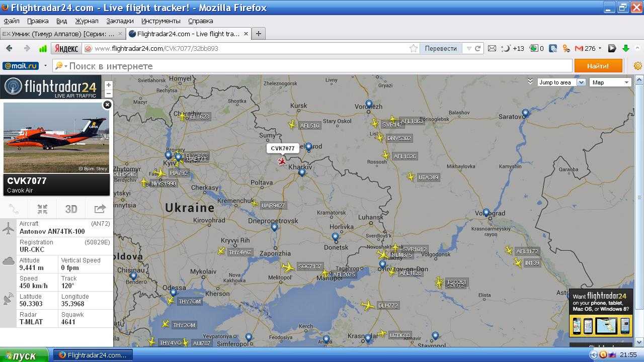Open the Пуск start menu
644x362 pixels.
point(24,355)
